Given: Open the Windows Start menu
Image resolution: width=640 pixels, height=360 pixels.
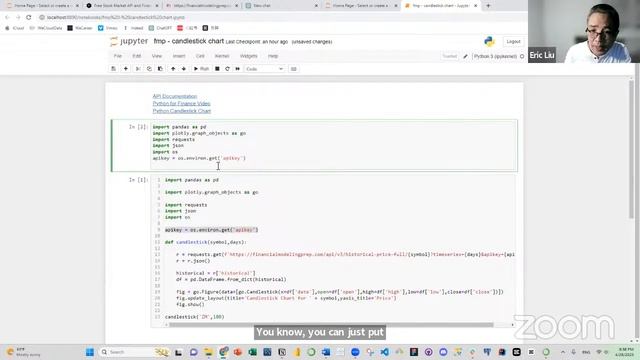Looking at the screenshot, I should (90, 352).
